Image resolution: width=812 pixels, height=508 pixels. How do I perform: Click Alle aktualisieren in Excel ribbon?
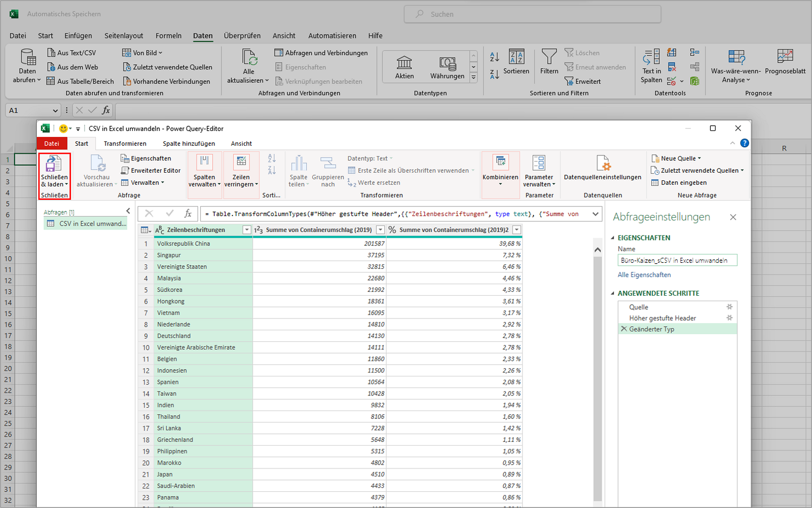tap(248, 66)
